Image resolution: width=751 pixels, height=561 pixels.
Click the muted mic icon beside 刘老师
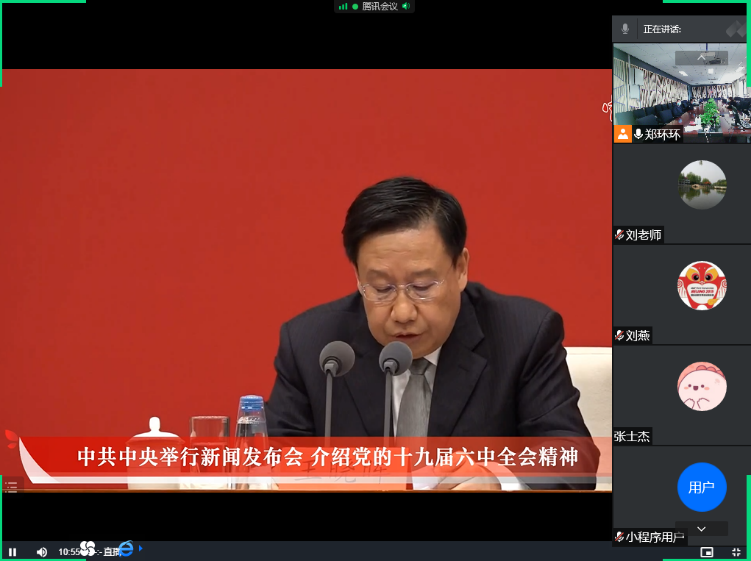tap(620, 235)
